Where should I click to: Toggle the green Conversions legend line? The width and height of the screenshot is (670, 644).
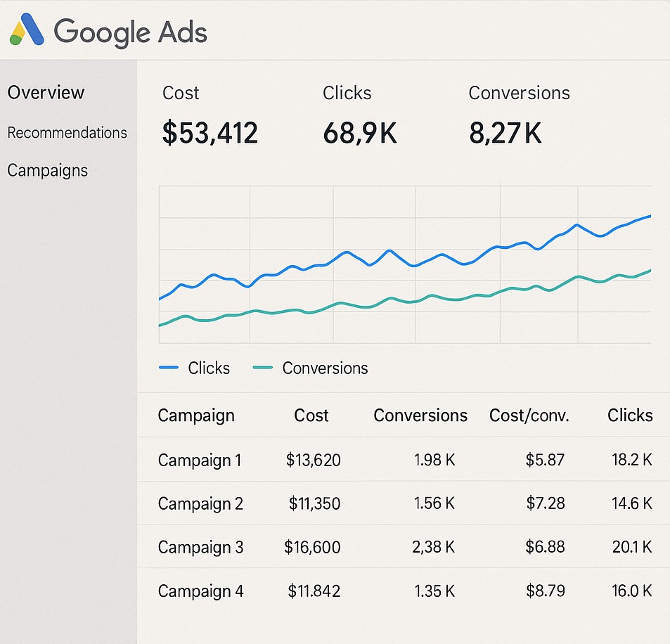point(310,368)
